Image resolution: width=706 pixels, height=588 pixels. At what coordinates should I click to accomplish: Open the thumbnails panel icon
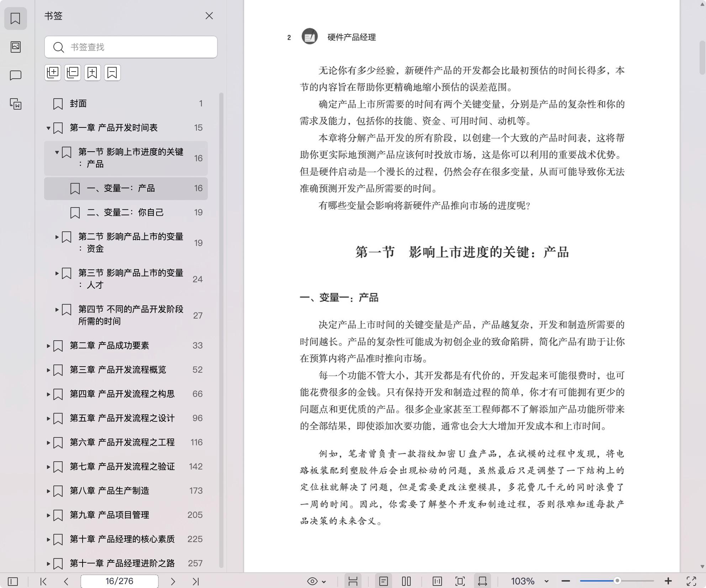click(15, 47)
